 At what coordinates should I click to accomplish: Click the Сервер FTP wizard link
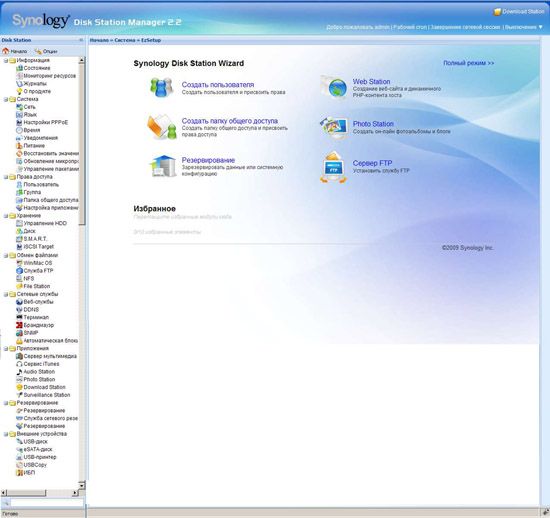point(372,163)
